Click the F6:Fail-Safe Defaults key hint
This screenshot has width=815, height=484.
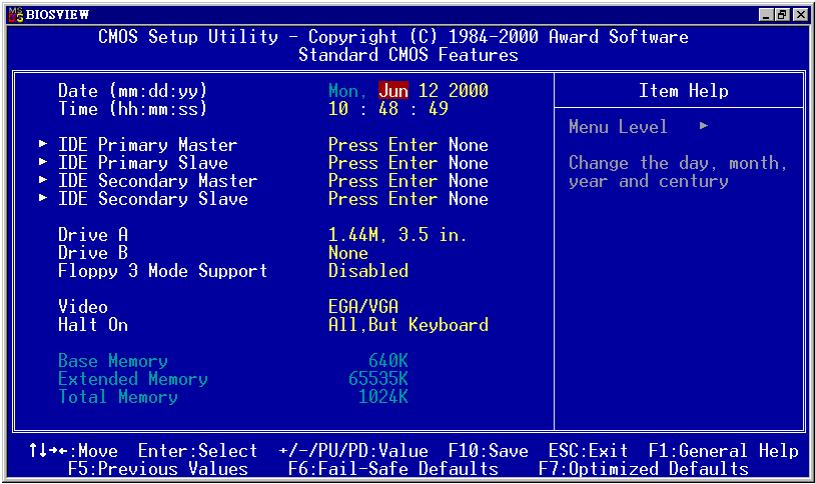click(x=393, y=469)
